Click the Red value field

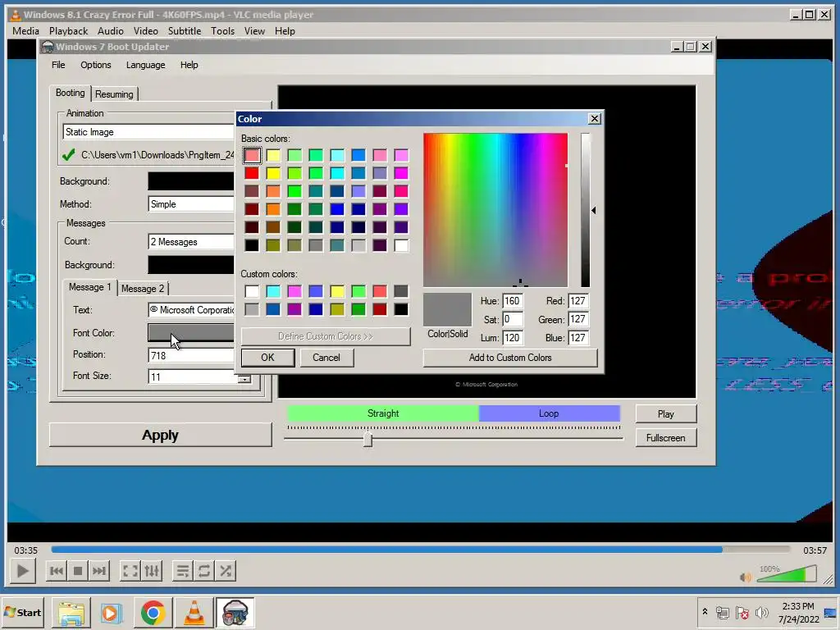pyautogui.click(x=578, y=301)
